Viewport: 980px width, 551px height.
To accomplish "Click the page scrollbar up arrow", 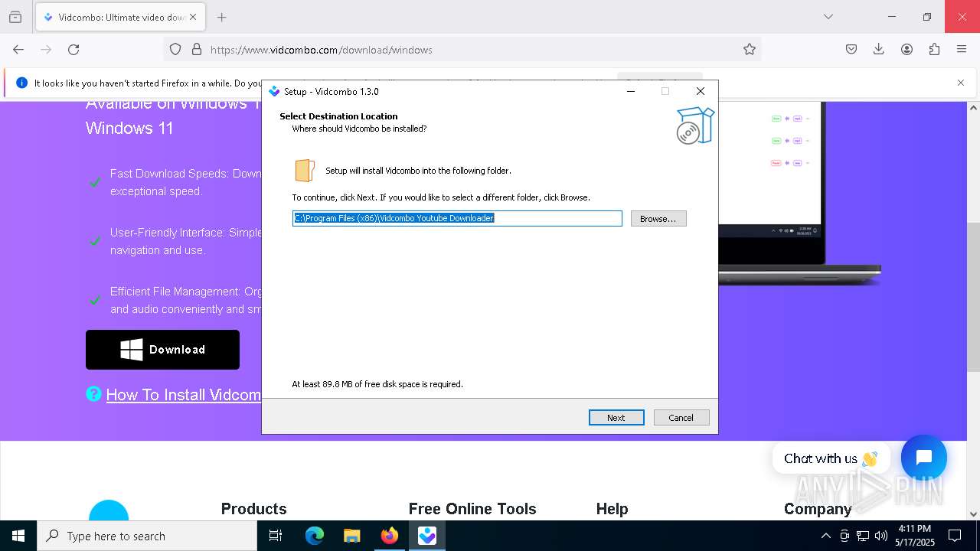I will point(974,108).
